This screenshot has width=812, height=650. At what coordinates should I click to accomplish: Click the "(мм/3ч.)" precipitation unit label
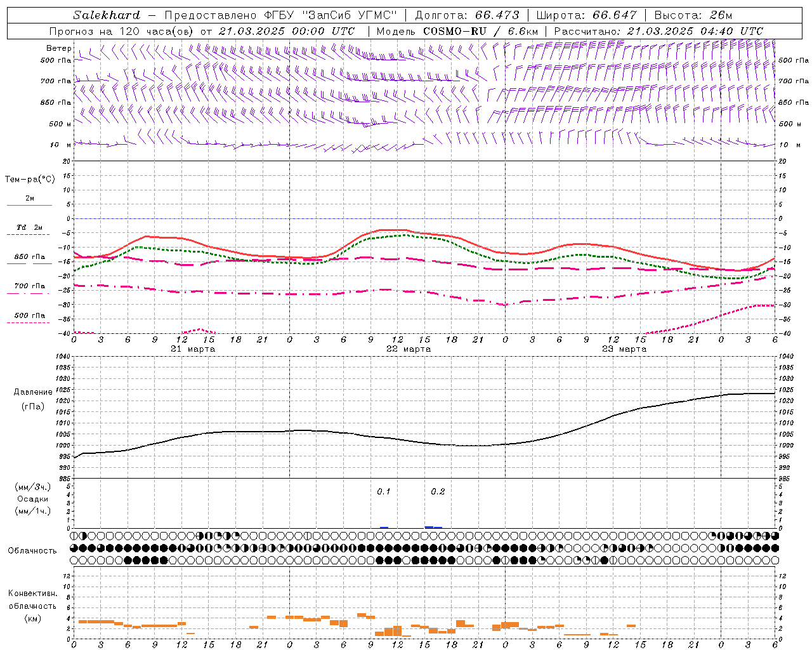pyautogui.click(x=33, y=487)
